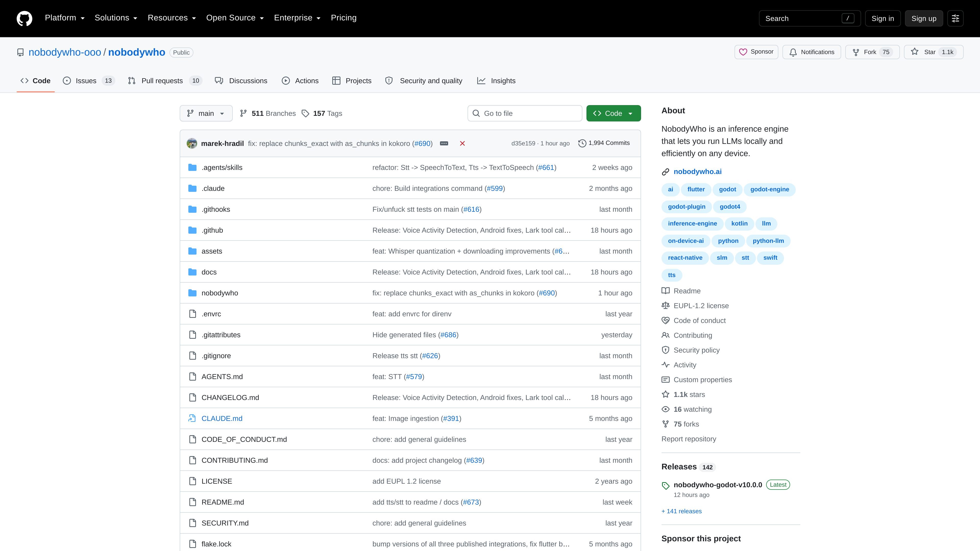
Task: Open the .github folder
Action: (212, 230)
